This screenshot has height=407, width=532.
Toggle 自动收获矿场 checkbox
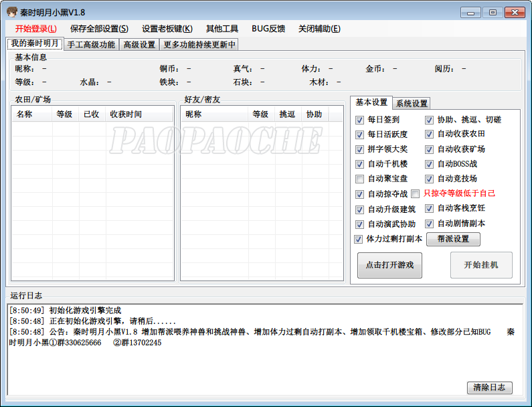429,149
